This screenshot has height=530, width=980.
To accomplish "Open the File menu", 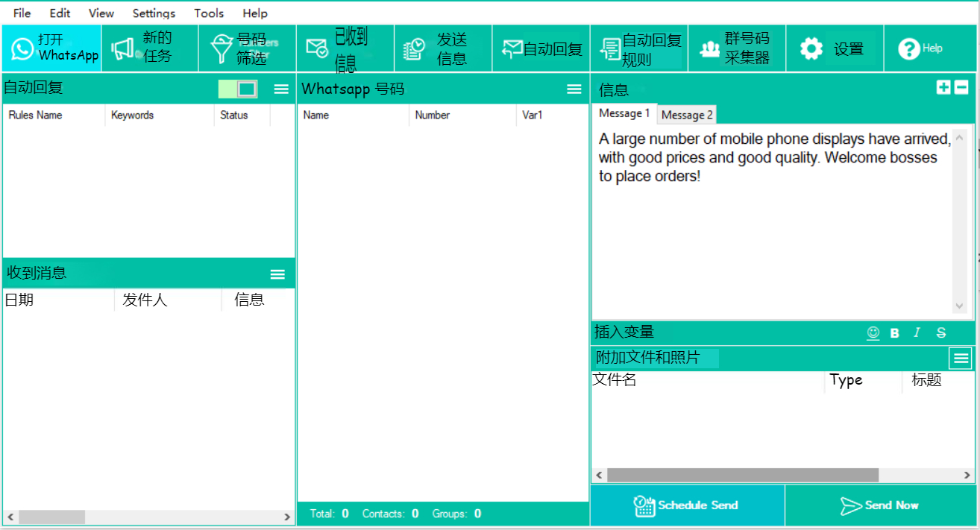I will [22, 13].
